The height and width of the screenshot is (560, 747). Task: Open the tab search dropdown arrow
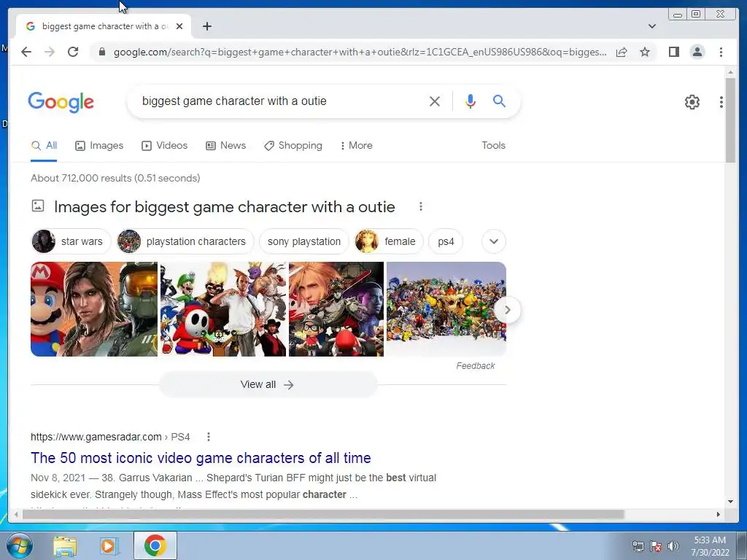pos(651,26)
